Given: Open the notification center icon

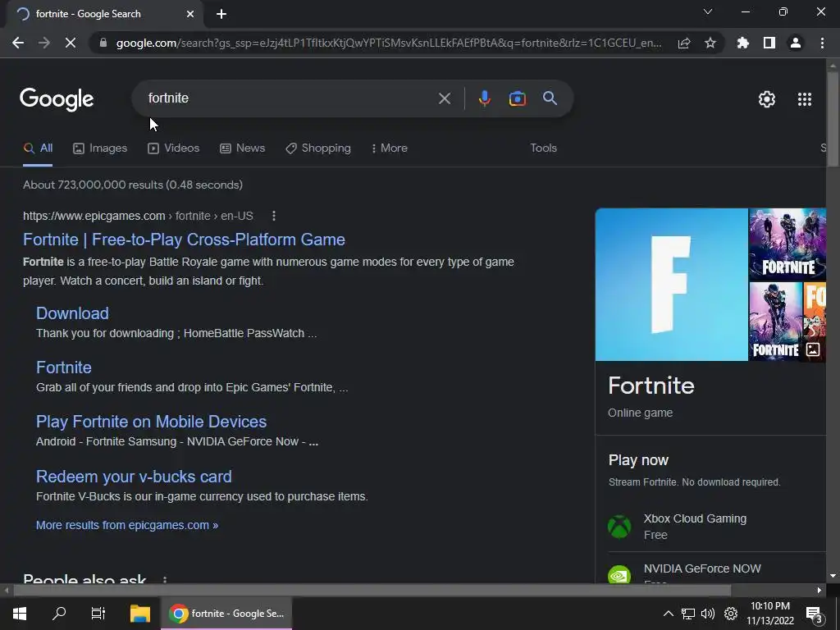Looking at the screenshot, I should pos(814,615).
